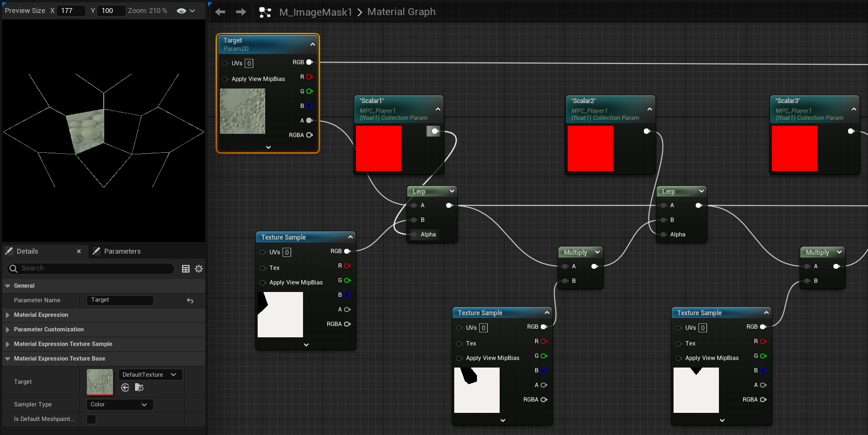The height and width of the screenshot is (435, 868).
Task: Use selected asset arrow for Target texture
Action: [x=125, y=388]
